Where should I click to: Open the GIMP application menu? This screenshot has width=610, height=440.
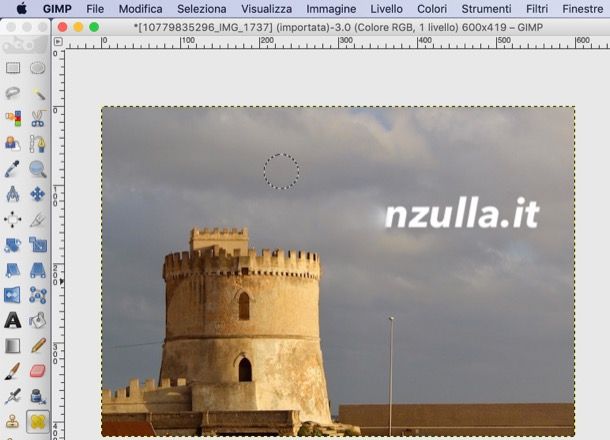(57, 9)
